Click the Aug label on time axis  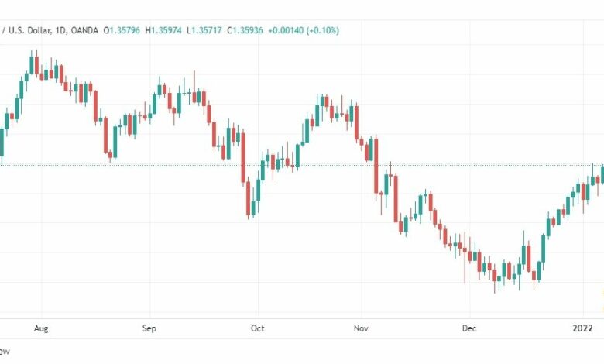[x=41, y=328]
